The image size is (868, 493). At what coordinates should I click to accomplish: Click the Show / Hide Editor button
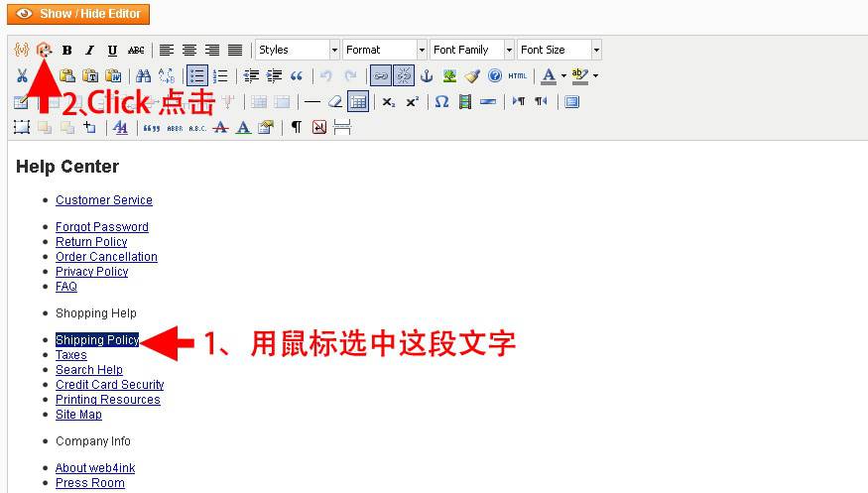click(78, 14)
